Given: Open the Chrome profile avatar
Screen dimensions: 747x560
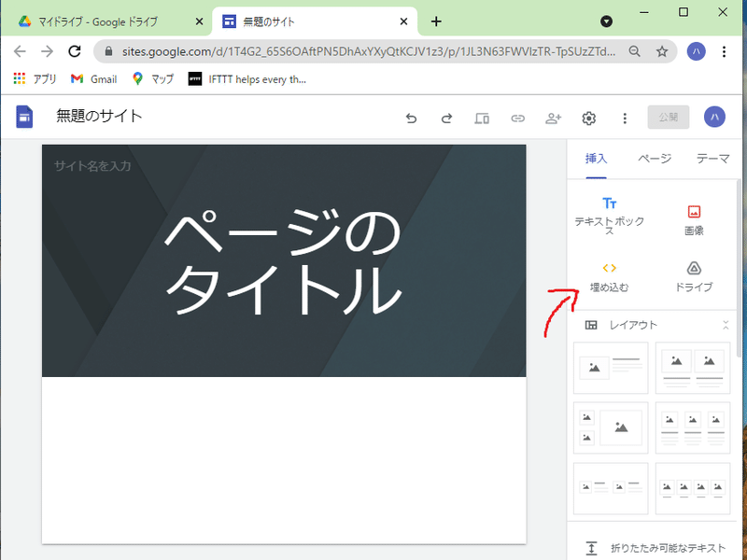Looking at the screenshot, I should tap(696, 51).
